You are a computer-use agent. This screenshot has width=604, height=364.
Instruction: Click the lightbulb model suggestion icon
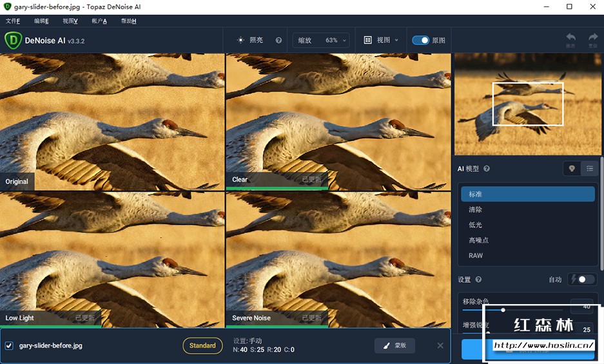click(x=572, y=169)
